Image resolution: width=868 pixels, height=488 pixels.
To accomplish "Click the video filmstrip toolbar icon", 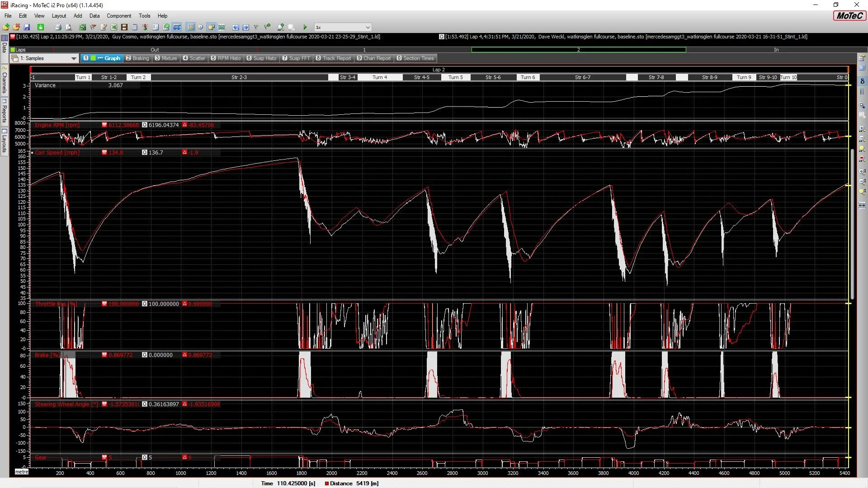I will pos(124,28).
